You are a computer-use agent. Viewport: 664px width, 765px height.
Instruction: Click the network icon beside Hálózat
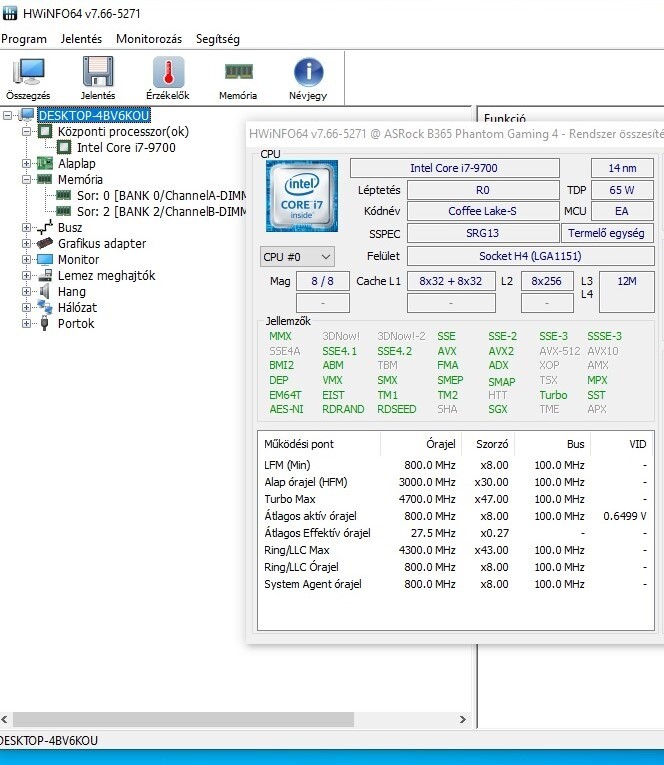(45, 307)
